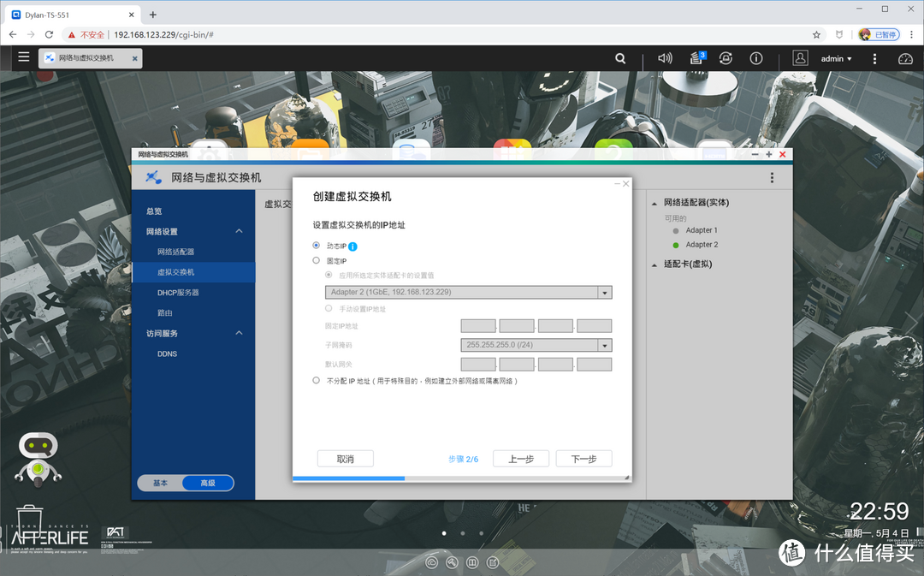924x576 pixels.
Task: Click the first octet of 默认网关
Action: click(x=478, y=365)
